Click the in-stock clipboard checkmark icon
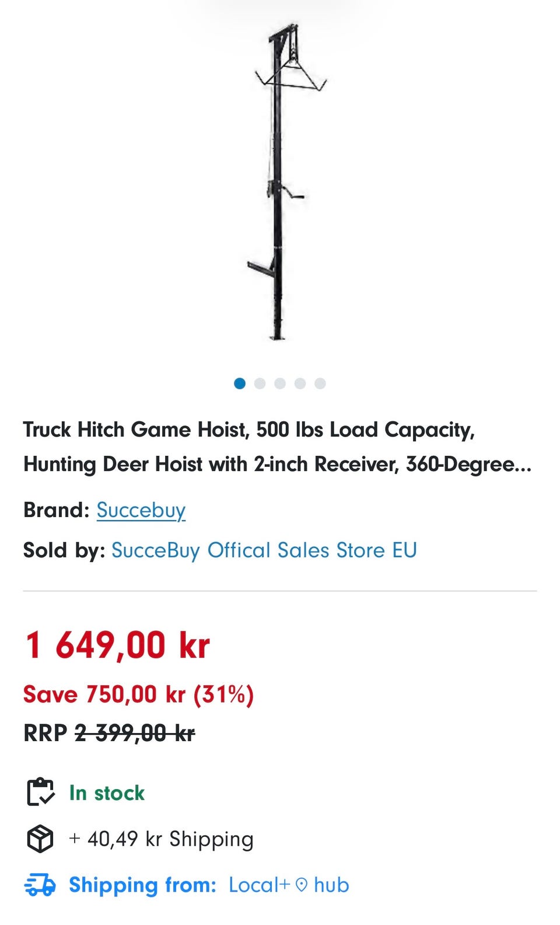This screenshot has width=560, height=925. coord(40,792)
